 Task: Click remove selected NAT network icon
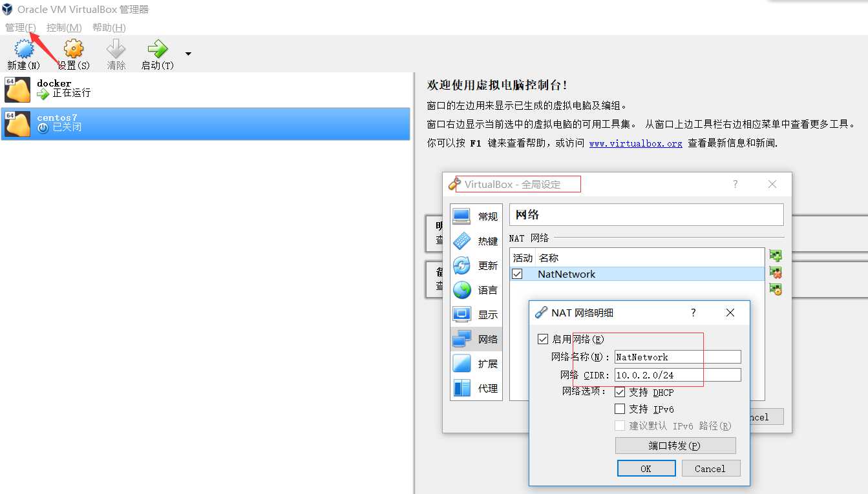click(x=776, y=273)
